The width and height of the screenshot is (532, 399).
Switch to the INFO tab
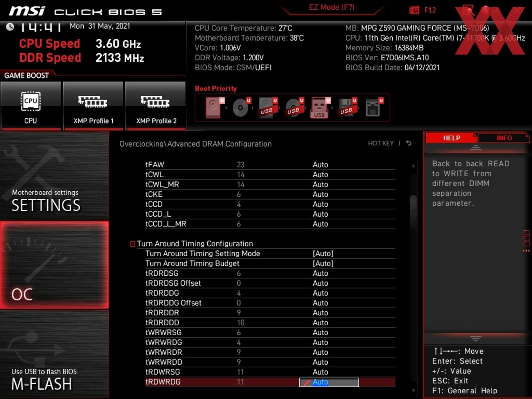[x=504, y=138]
